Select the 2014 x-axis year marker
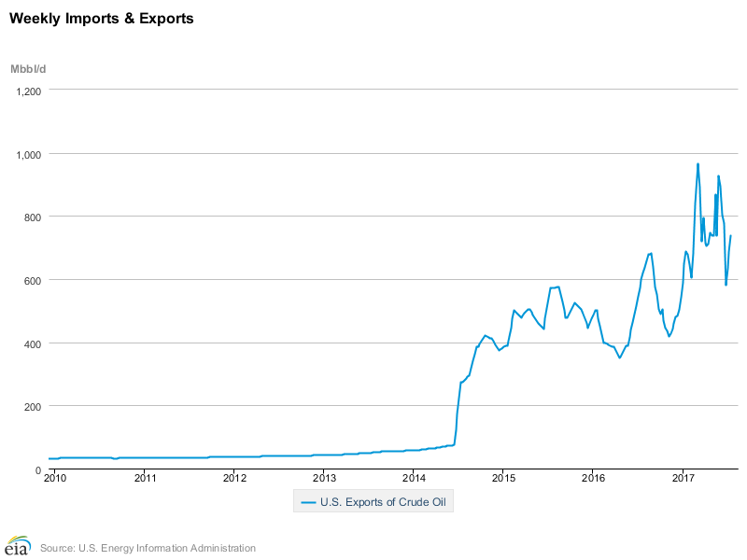This screenshot has height=560, width=747. point(414,478)
